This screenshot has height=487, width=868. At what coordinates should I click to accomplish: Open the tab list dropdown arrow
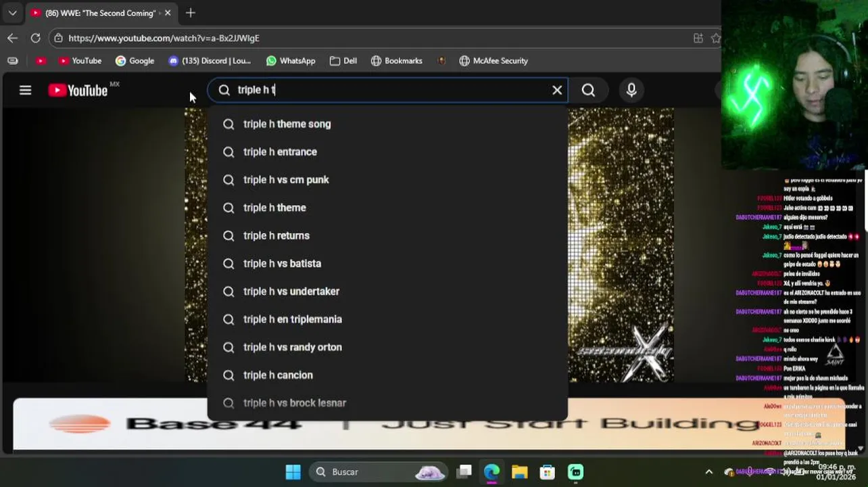(12, 13)
